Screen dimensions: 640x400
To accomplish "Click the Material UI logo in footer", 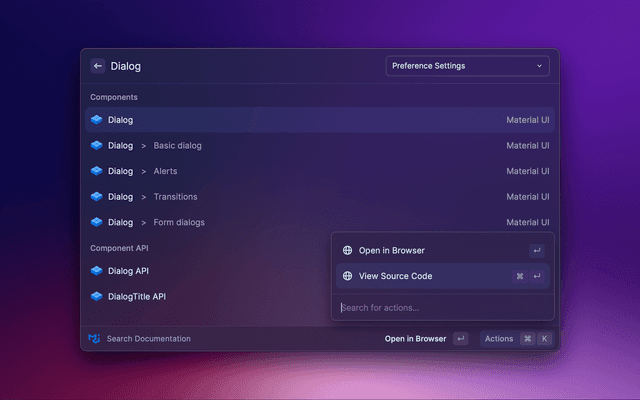I will tap(94, 339).
